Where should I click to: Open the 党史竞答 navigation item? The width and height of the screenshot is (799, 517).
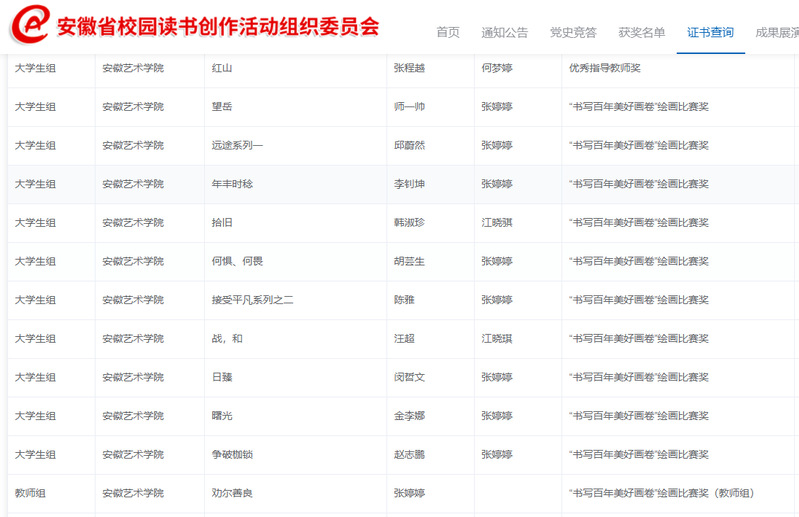coord(573,32)
